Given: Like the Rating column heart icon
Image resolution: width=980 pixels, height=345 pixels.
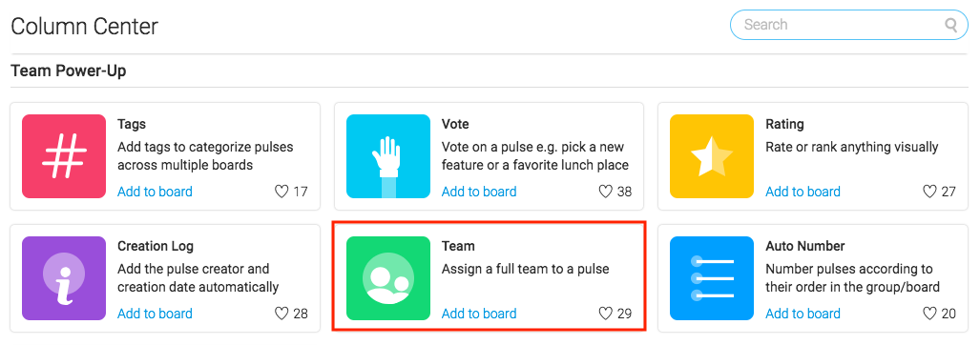Looking at the screenshot, I should 930,192.
